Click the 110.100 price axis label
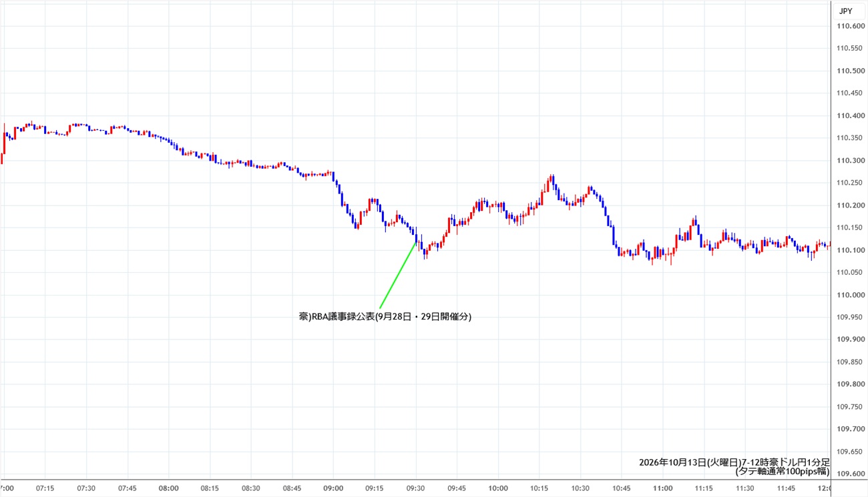This screenshot has height=497, width=868. (851, 250)
